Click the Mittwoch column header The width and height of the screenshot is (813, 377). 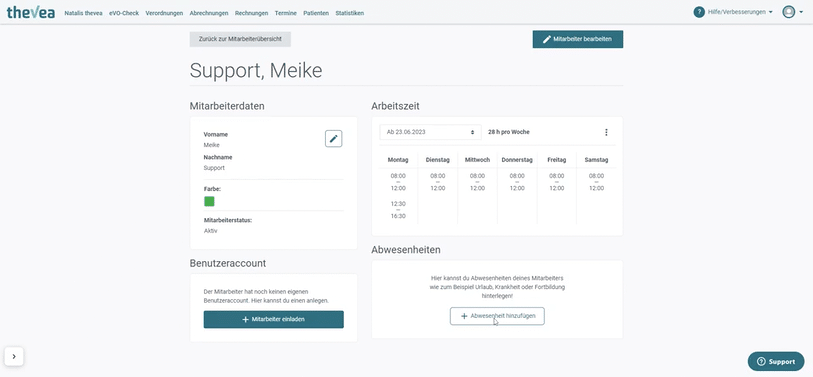pyautogui.click(x=478, y=160)
